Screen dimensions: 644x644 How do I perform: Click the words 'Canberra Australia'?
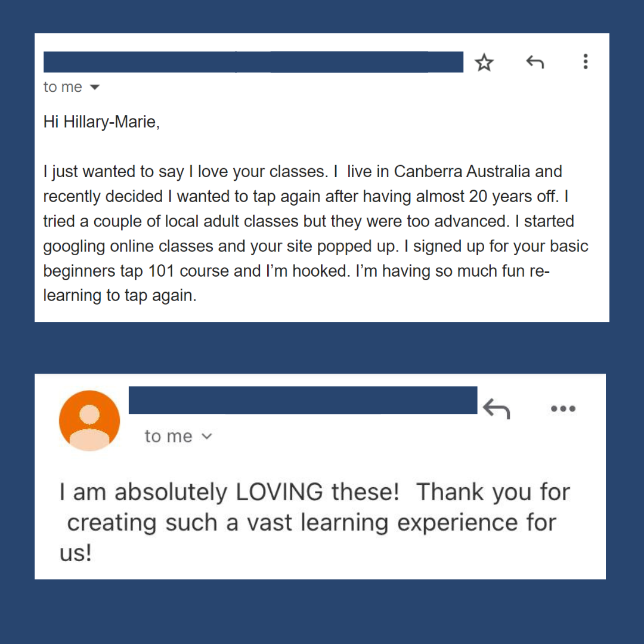pyautogui.click(x=462, y=172)
